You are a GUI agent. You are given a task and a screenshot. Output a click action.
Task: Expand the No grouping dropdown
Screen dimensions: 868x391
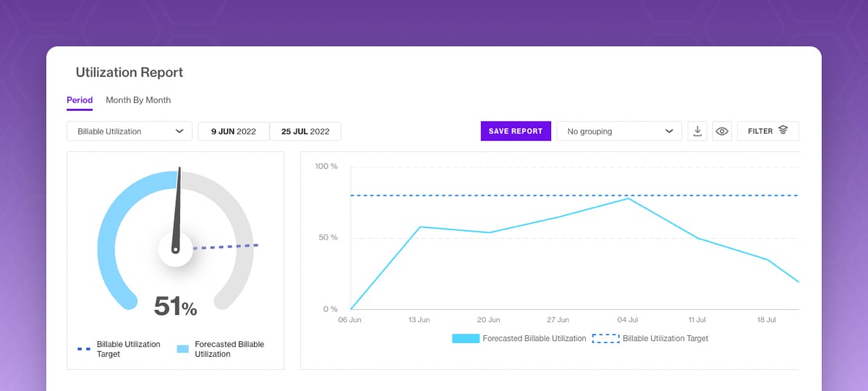[x=618, y=131]
